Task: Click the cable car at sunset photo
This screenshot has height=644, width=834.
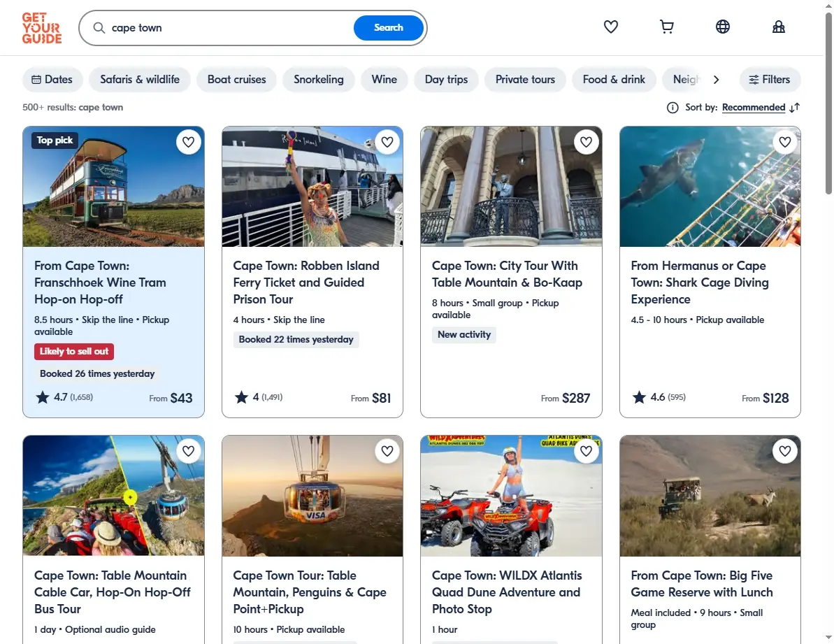Action: 312,496
